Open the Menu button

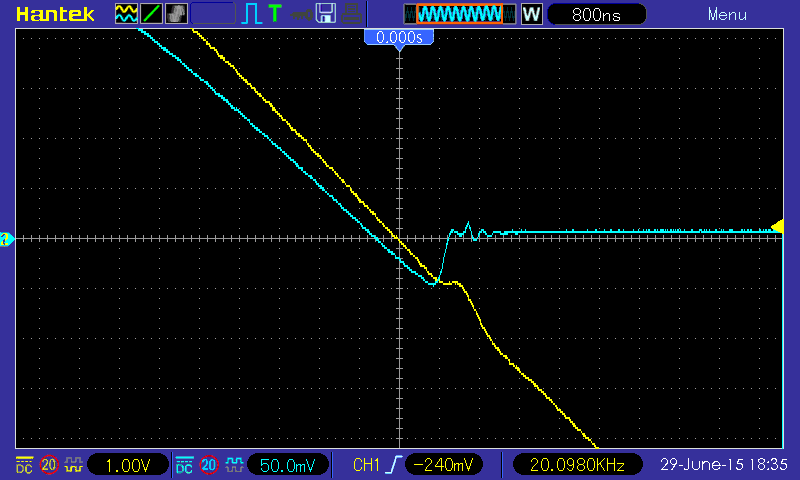(x=727, y=14)
